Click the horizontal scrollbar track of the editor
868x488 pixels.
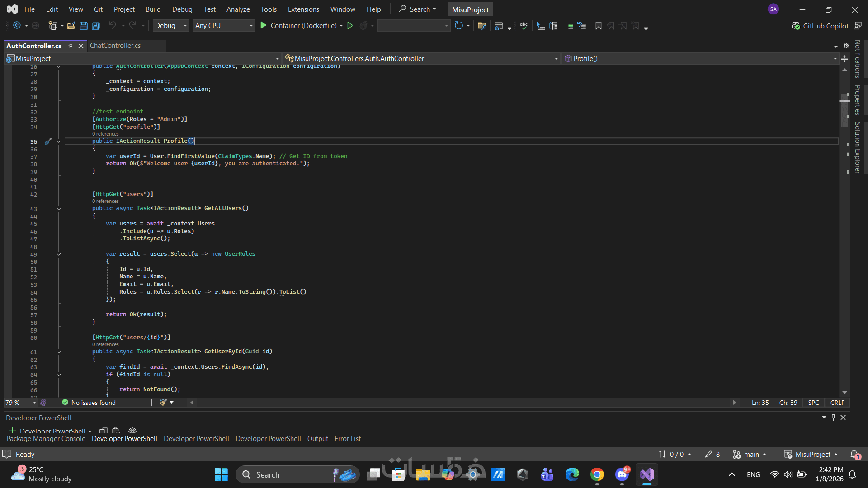pos(463,403)
